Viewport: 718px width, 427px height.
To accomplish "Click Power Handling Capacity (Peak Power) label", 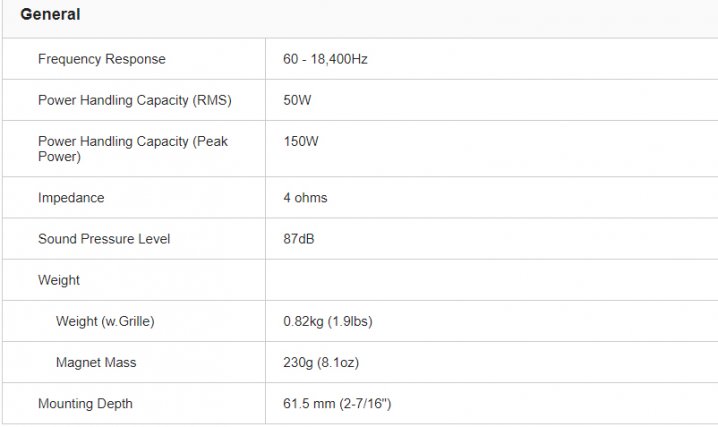I will click(133, 149).
